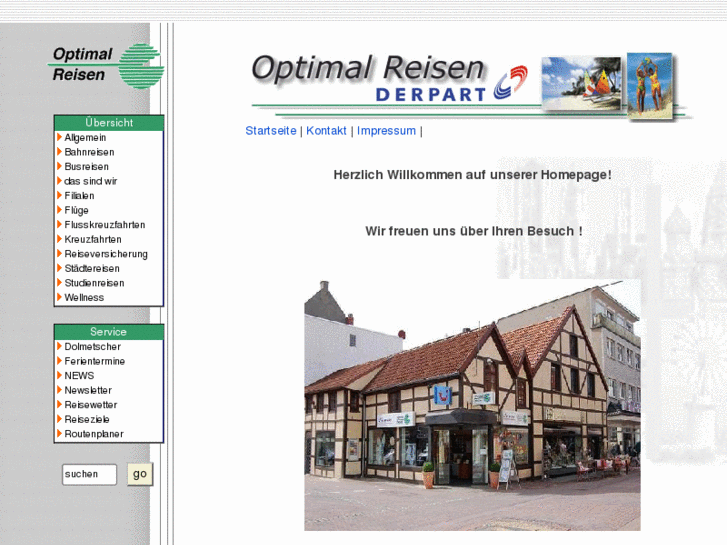Screen dimensions: 727x545
Task: Open Impressum in top navigation
Action: click(x=386, y=131)
